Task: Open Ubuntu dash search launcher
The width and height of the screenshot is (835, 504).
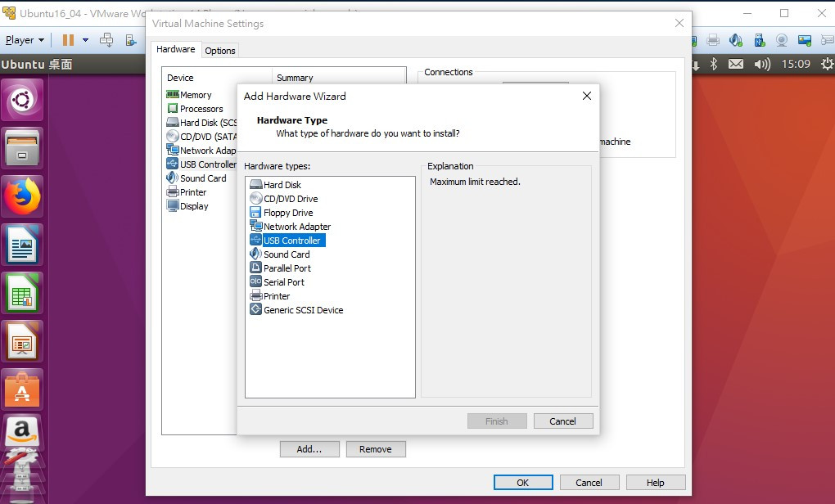Action: point(22,100)
